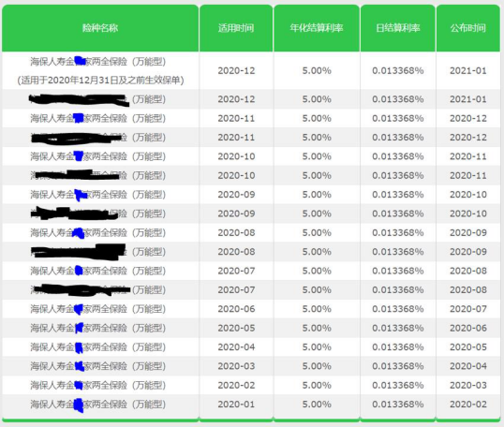The width and height of the screenshot is (504, 427).
Task: Click the 日结算利率 column header
Action: pos(398,28)
